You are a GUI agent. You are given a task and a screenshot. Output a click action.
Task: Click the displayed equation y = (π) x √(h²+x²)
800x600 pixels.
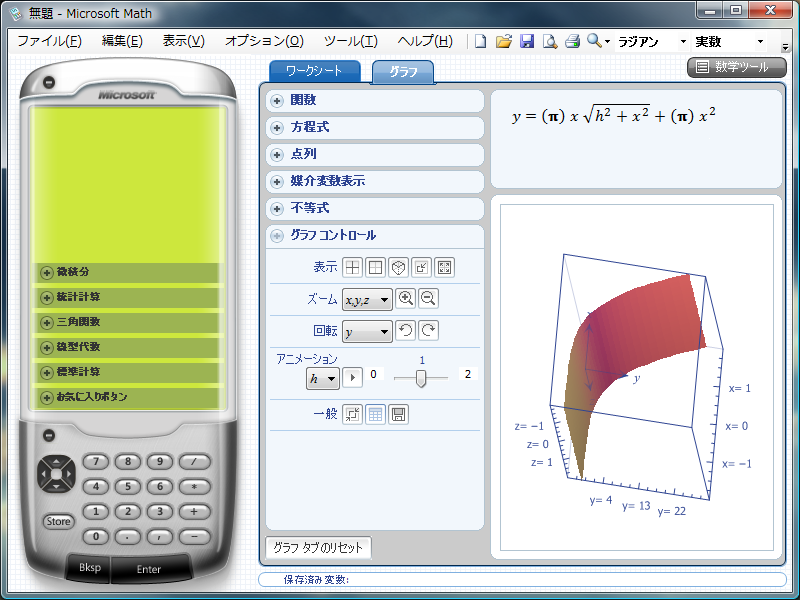click(613, 115)
